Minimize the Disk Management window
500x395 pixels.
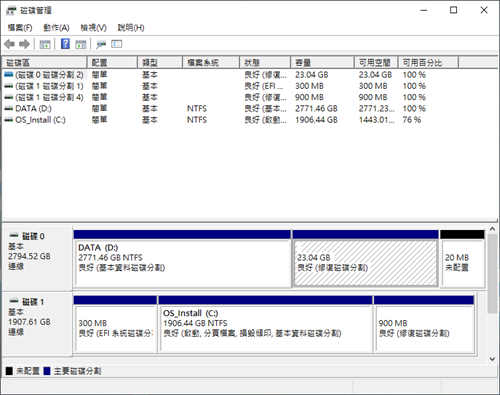click(424, 10)
